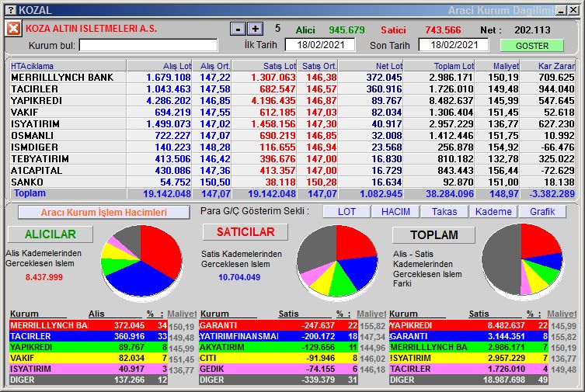Screen dimensions: 585x392
Task: Click the Son Tarih date field
Action: click(454, 45)
